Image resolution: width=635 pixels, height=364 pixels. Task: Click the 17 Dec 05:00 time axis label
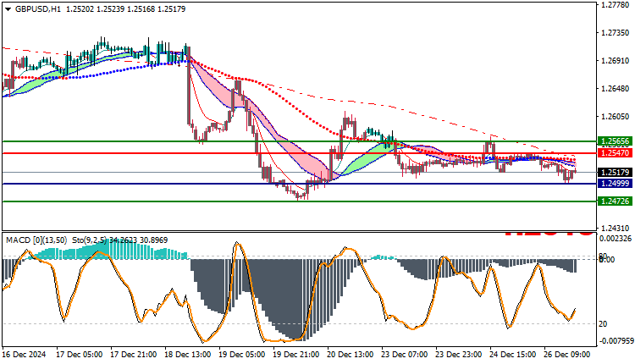79,355
